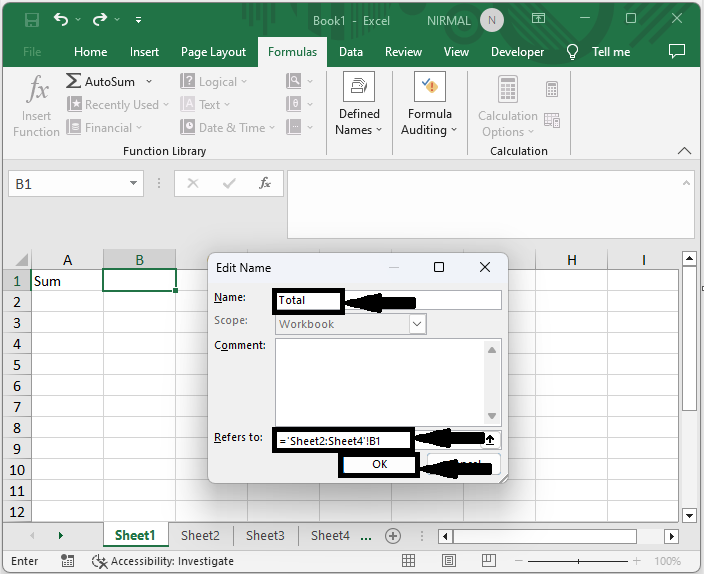Click the Refers to field

378,440
